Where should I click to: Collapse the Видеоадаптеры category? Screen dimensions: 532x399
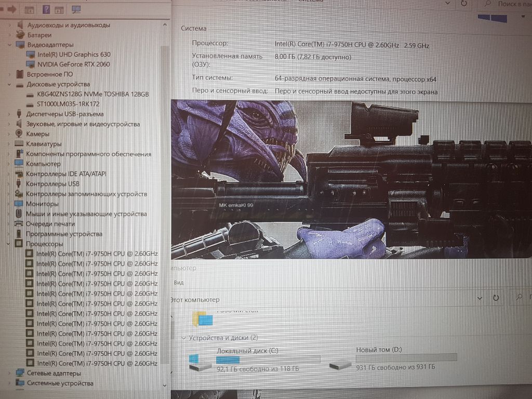click(x=9, y=45)
